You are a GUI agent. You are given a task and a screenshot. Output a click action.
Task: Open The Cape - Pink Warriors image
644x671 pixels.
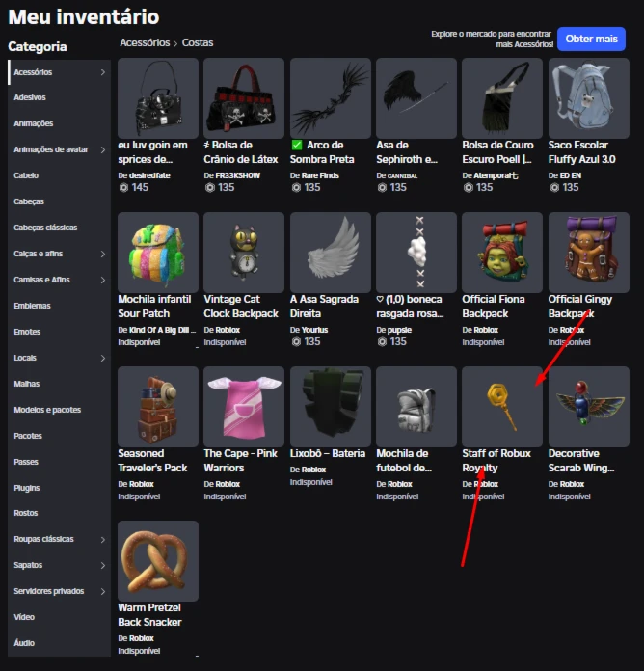[x=244, y=407]
